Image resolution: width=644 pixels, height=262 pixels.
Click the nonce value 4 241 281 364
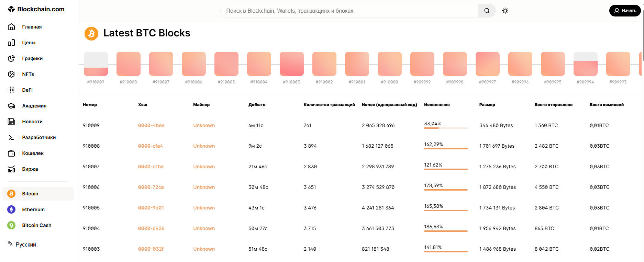(378, 208)
